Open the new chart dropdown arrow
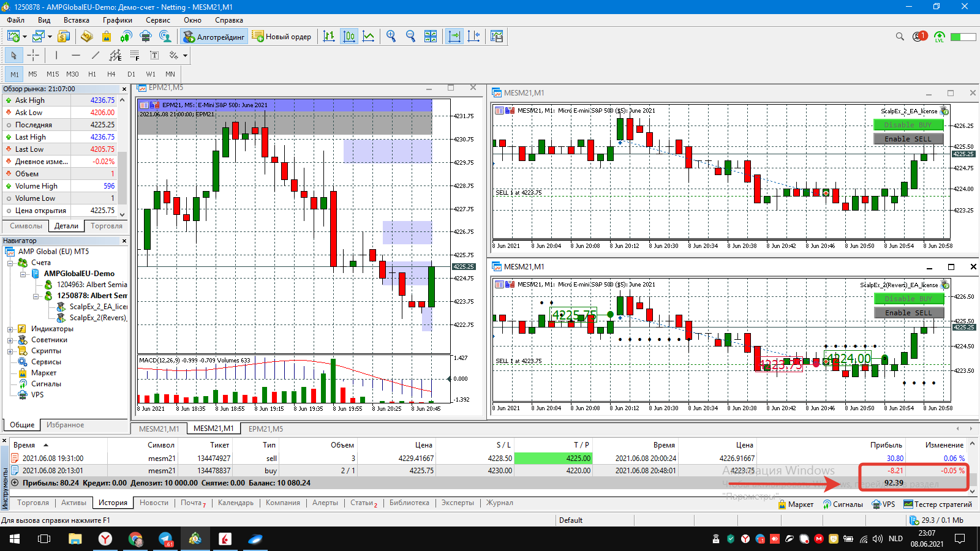Viewport: 980px width, 551px height. pos(24,37)
